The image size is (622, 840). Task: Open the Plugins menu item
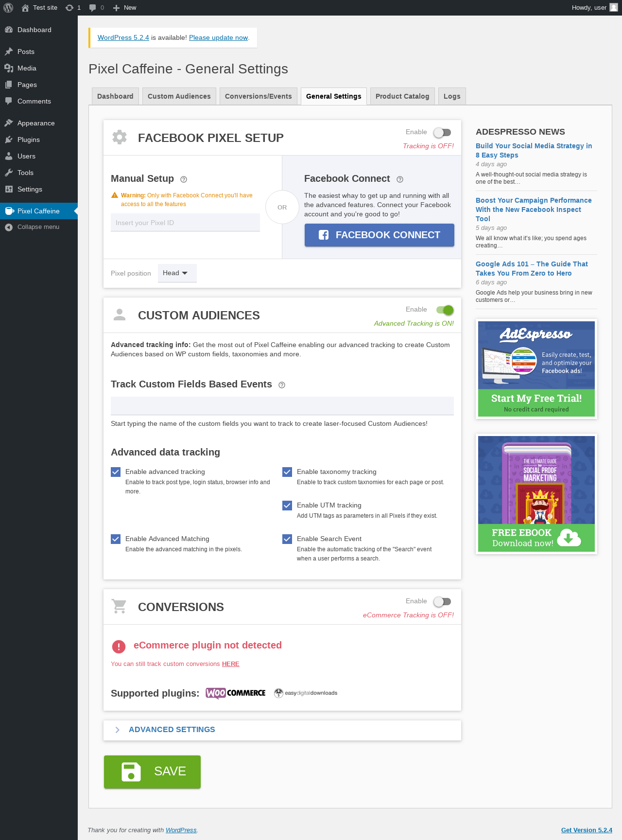pyautogui.click(x=39, y=140)
